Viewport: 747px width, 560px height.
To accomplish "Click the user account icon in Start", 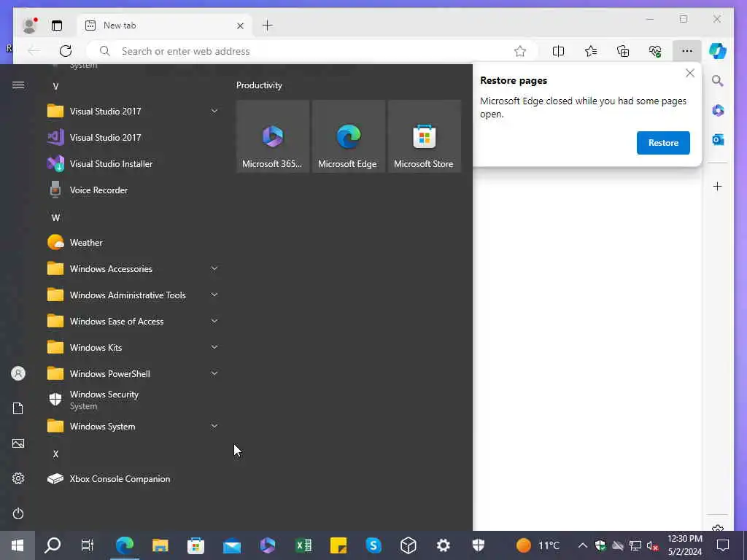I will click(18, 373).
